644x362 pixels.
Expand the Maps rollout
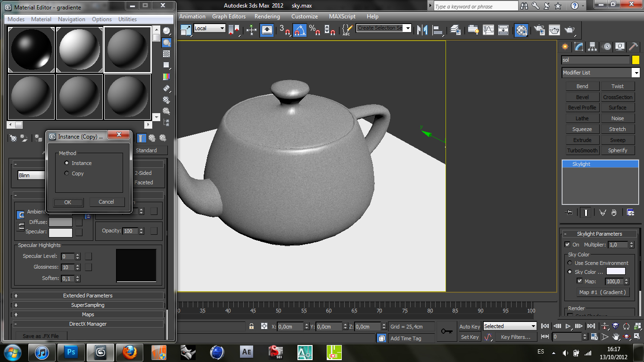point(88,314)
